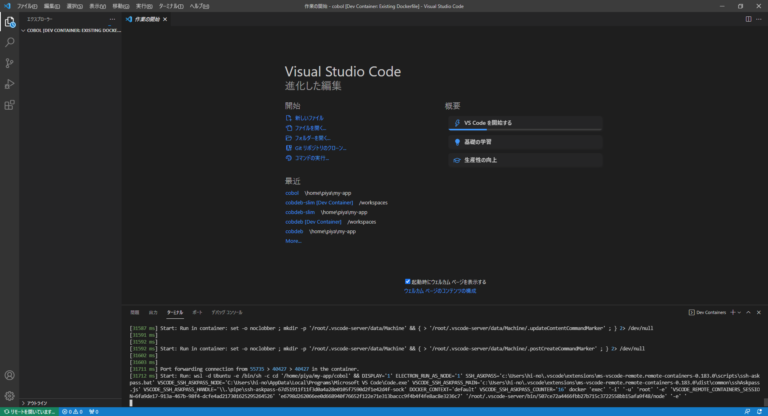The width and height of the screenshot is (768, 416).
Task: Select the Terminal panel tab
Action: click(x=175, y=312)
